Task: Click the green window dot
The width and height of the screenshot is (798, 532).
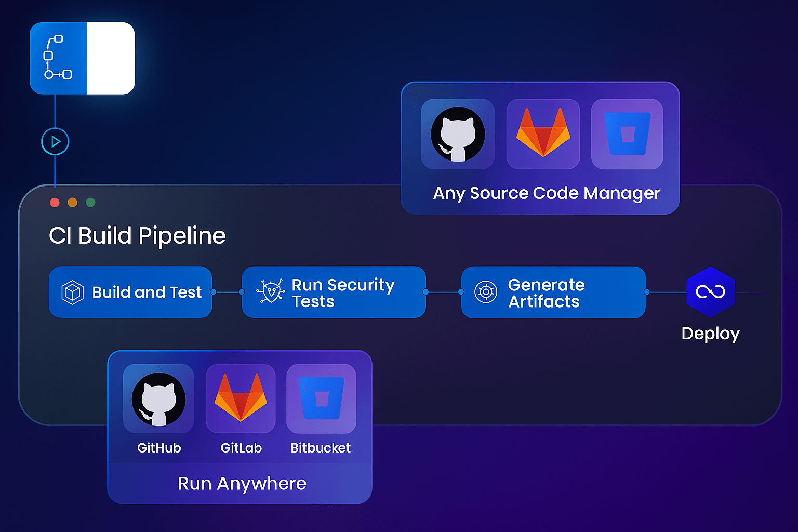Action: click(90, 203)
